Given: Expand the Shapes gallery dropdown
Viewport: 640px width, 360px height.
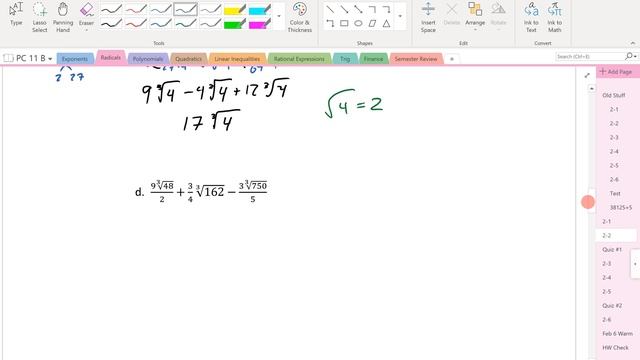Looking at the screenshot, I should click(400, 16).
